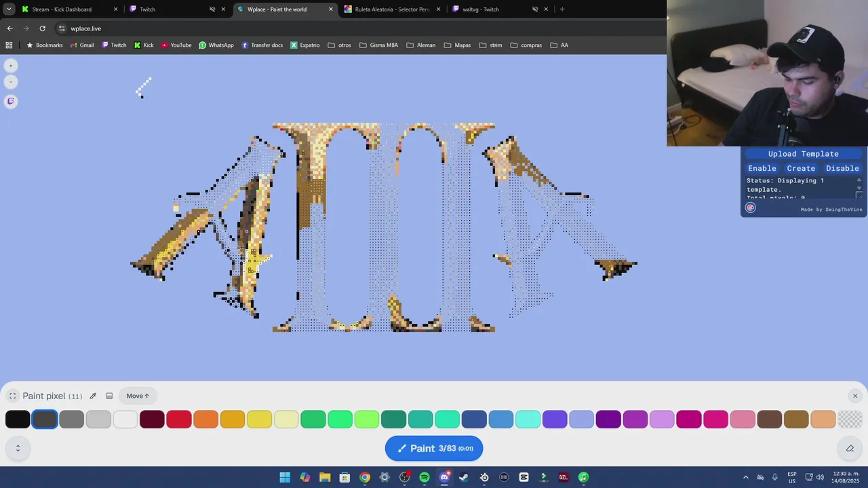
Task: Open the Windows Start menu
Action: [x=285, y=477]
